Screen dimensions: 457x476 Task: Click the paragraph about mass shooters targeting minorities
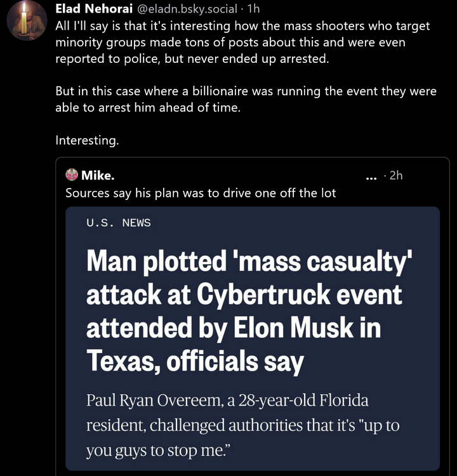[x=241, y=42]
